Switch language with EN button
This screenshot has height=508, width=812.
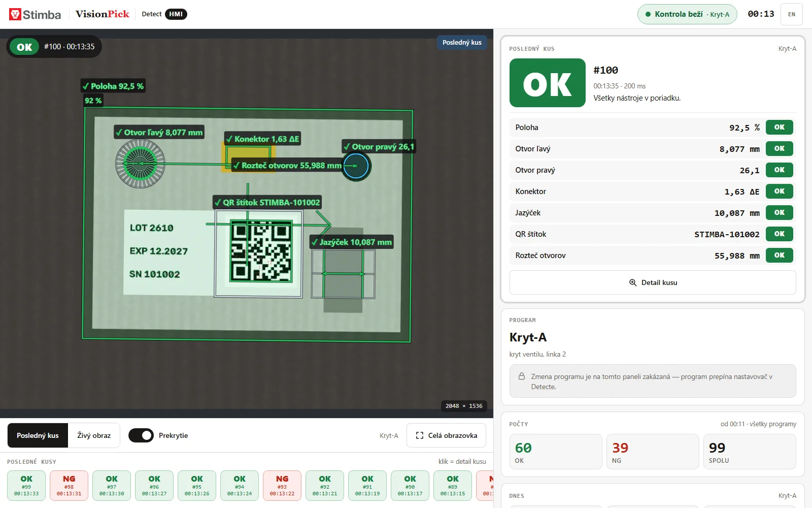(792, 14)
